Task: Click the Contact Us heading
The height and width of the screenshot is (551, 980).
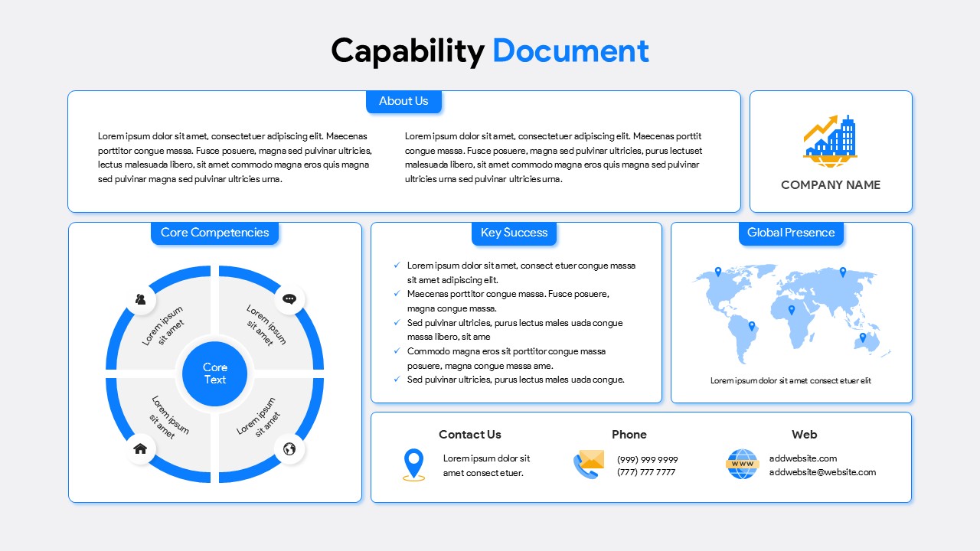Action: coord(470,435)
